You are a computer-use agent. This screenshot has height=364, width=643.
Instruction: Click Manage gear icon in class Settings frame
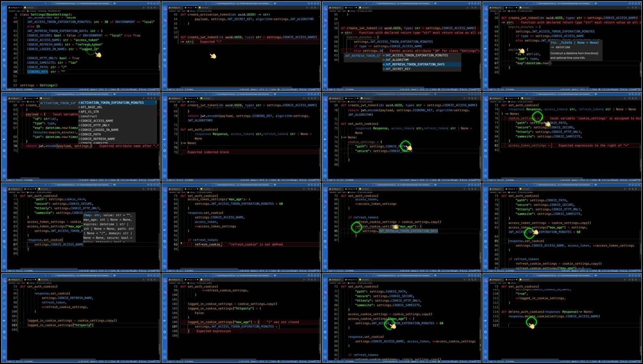pos(4,85)
